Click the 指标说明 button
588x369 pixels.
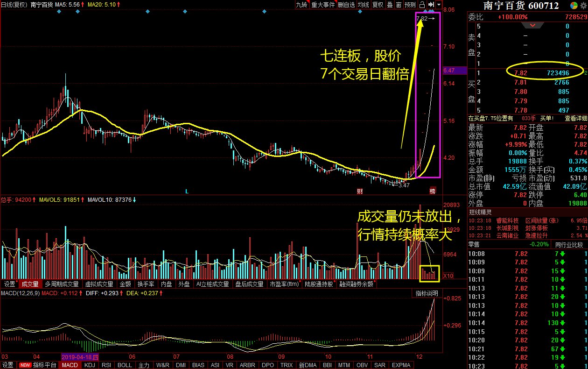(427, 293)
